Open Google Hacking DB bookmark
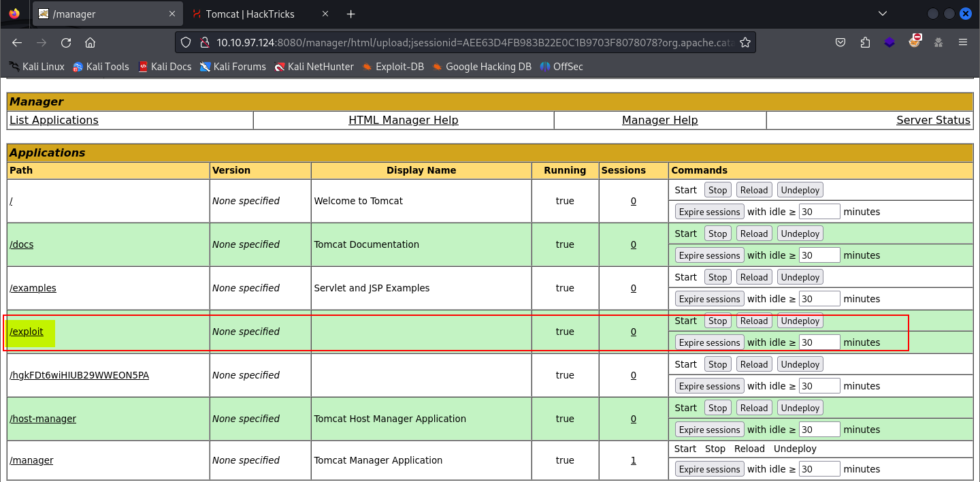 481,67
